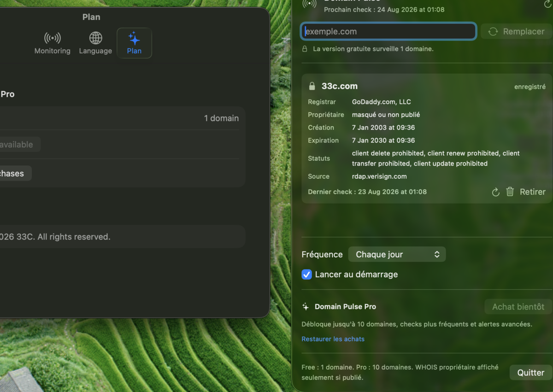553x392 pixels.
Task: Click the Création date 7 Jan 2003 at 09:36
Action: [383, 128]
